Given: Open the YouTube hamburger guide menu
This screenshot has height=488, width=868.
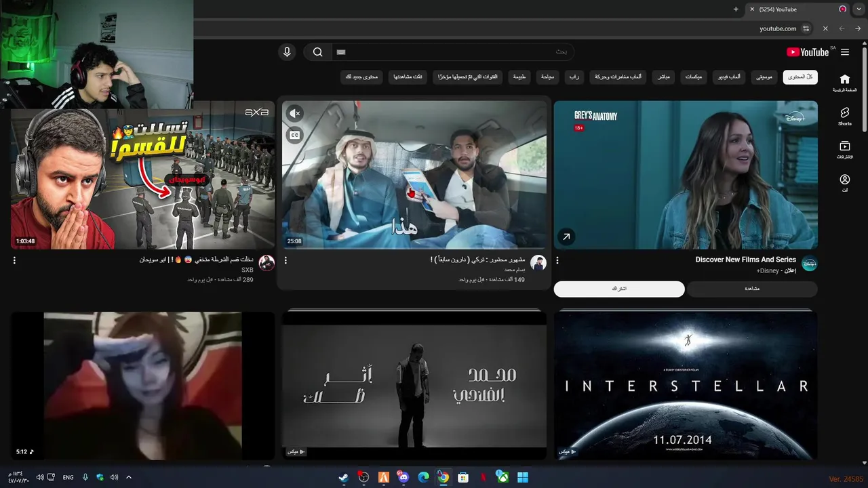Looking at the screenshot, I should pyautogui.click(x=845, y=52).
